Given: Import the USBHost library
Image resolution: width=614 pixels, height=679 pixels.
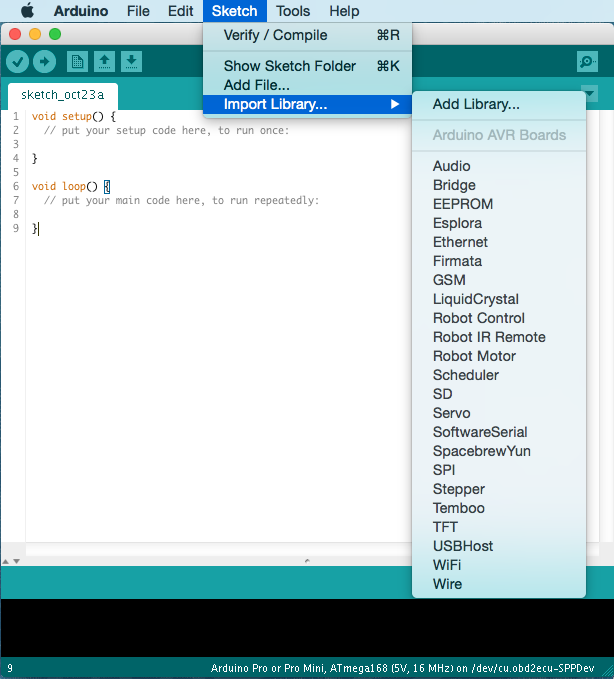Looking at the screenshot, I should click(499, 546).
